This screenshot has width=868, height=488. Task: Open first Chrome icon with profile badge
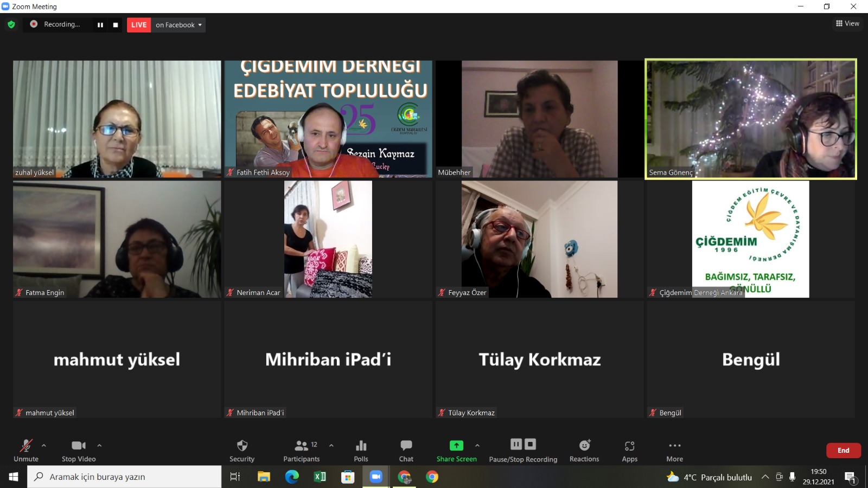[404, 477]
